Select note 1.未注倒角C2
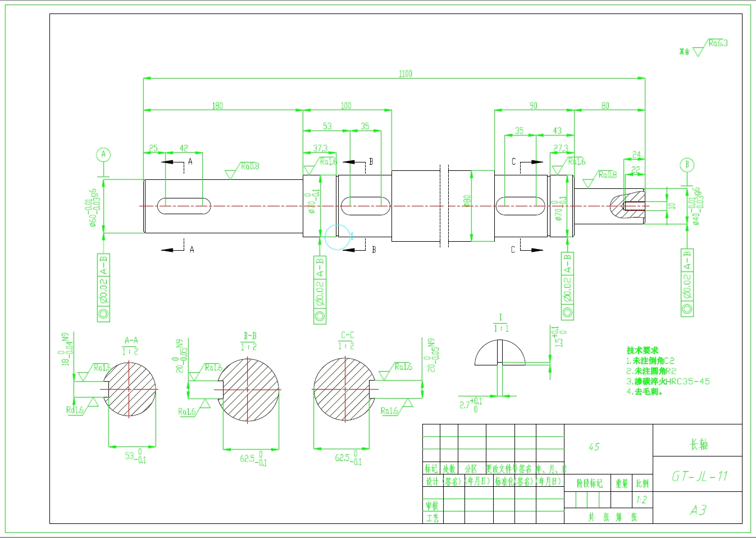The image size is (756, 538). click(x=650, y=361)
